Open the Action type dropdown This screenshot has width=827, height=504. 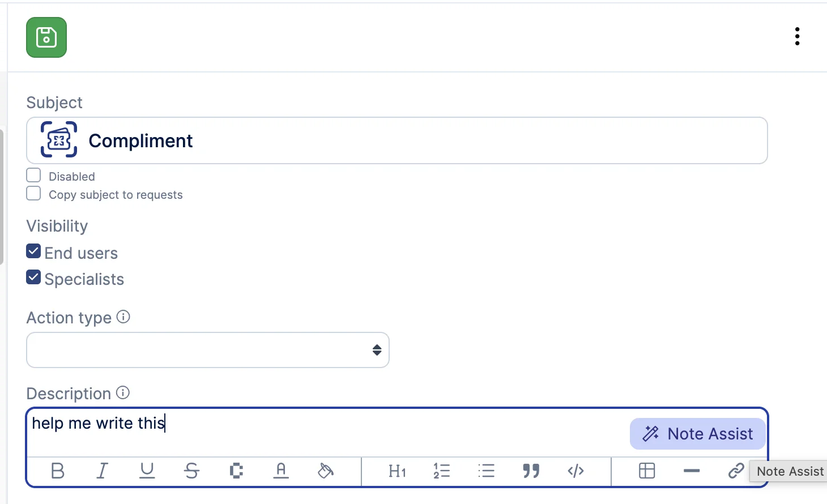[208, 350]
